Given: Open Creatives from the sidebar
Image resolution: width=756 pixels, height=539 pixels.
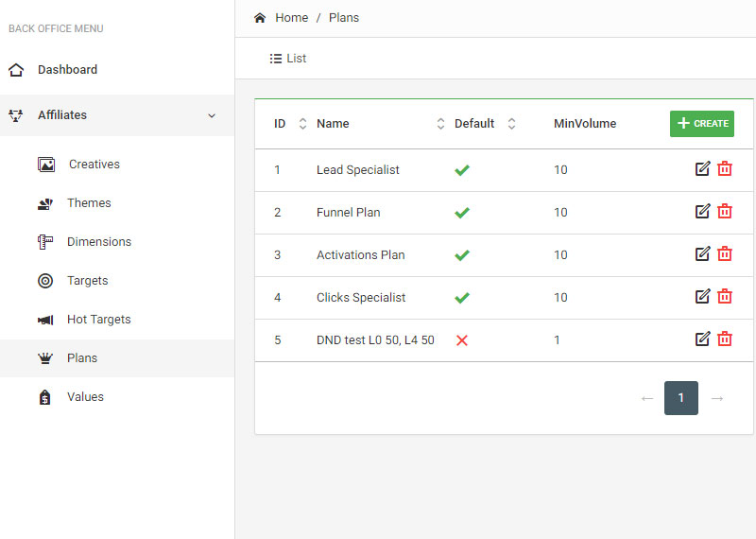Looking at the screenshot, I should click(x=94, y=165).
